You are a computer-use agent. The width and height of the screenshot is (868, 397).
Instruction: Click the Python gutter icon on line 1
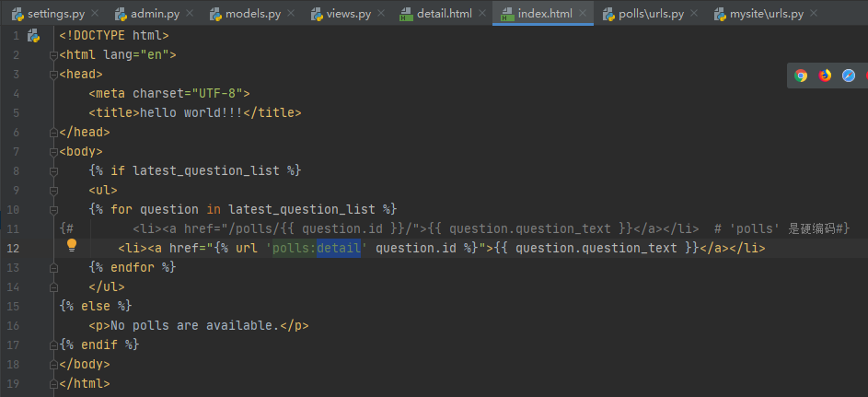click(x=34, y=36)
